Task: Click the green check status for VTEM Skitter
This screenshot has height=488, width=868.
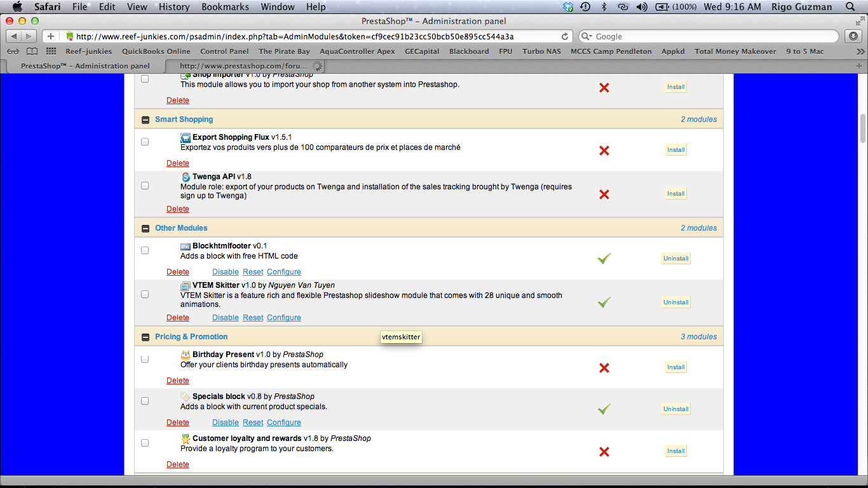Action: pos(604,302)
